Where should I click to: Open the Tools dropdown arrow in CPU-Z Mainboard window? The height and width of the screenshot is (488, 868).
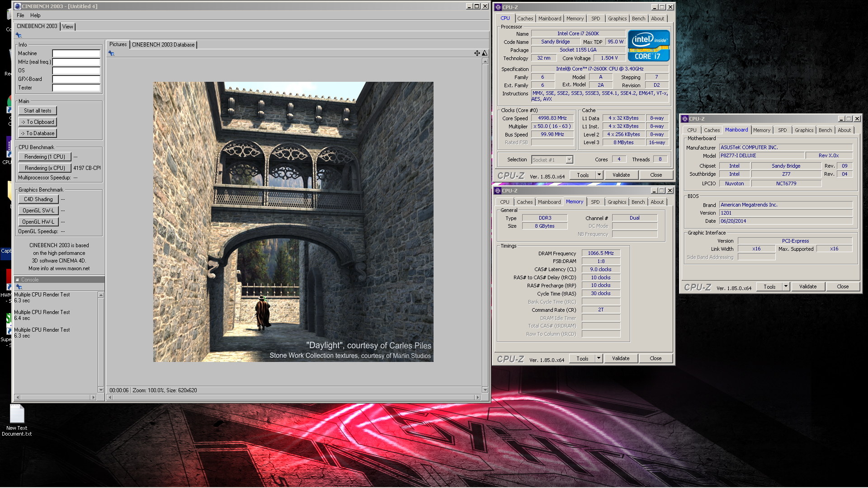coord(786,286)
